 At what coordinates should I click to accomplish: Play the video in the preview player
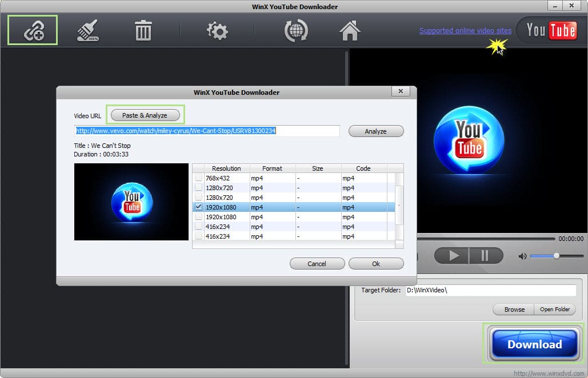451,256
